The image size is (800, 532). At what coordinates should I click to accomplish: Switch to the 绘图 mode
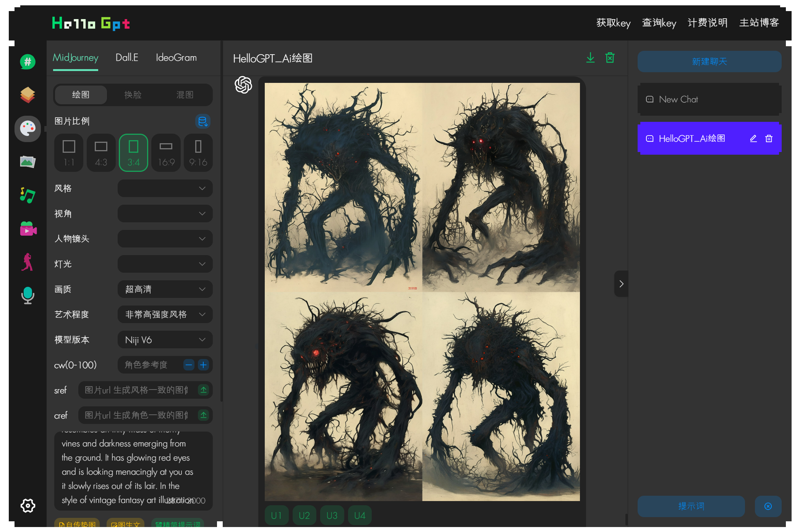[x=81, y=95]
